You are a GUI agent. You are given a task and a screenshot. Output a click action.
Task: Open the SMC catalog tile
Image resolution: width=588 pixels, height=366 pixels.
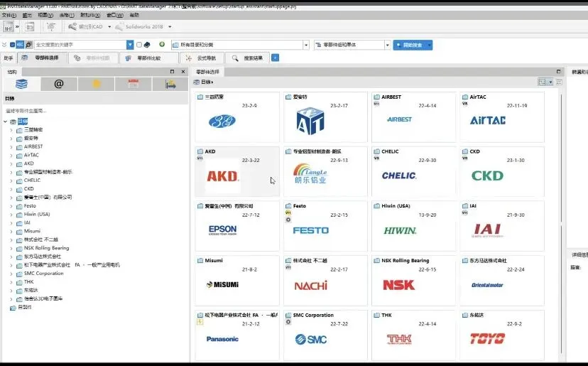click(x=325, y=335)
